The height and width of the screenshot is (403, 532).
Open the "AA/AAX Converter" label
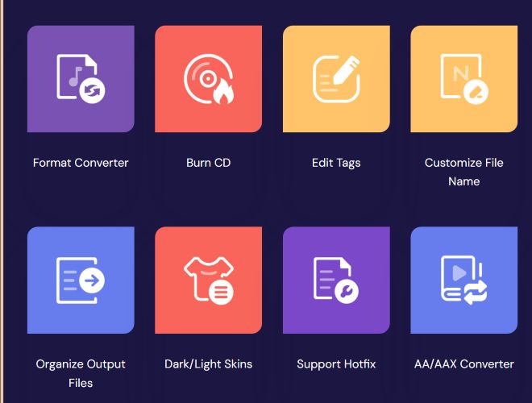pyautogui.click(x=463, y=364)
